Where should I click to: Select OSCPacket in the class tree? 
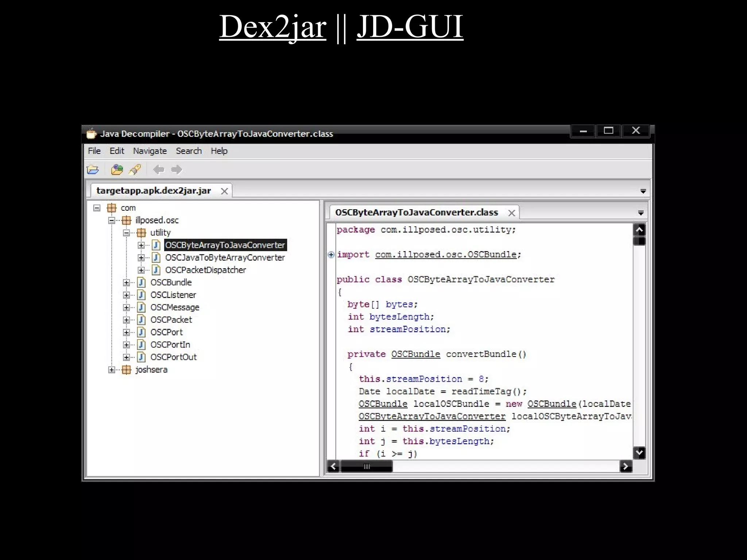(x=171, y=320)
